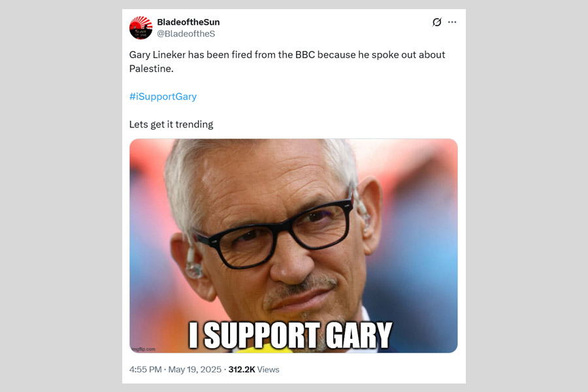Open the three-dot more options menu
The height and width of the screenshot is (392, 588).
click(452, 22)
